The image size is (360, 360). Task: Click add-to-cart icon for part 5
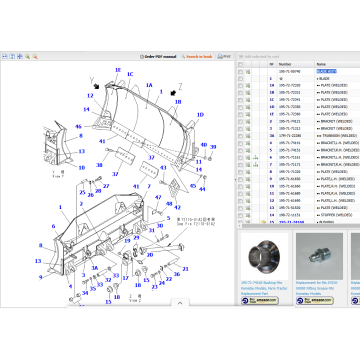coord(248,150)
